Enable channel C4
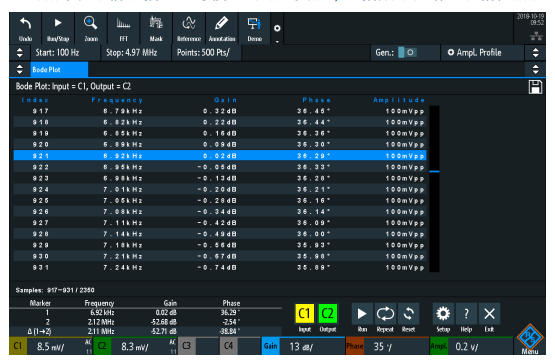The width and height of the screenshot is (555, 361). pos(228,346)
